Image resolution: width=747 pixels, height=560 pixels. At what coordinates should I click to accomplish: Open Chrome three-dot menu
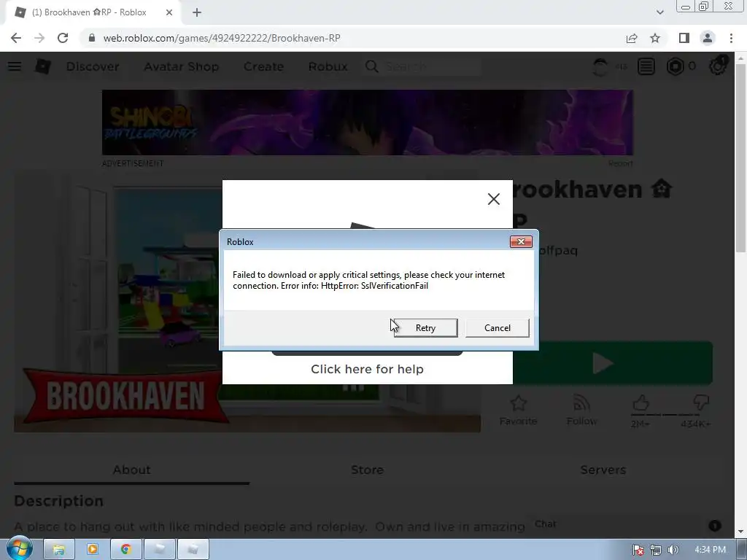click(731, 38)
